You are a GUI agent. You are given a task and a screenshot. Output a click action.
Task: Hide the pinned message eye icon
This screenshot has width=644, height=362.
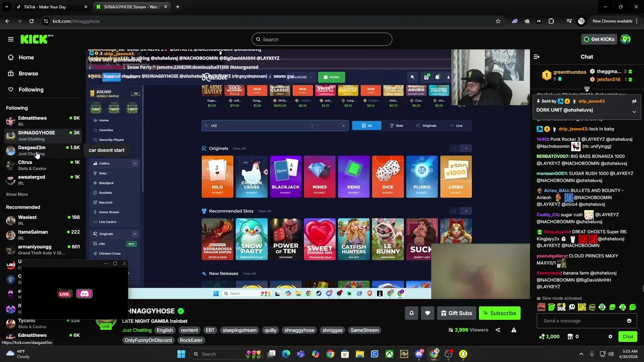pyautogui.click(x=634, y=101)
